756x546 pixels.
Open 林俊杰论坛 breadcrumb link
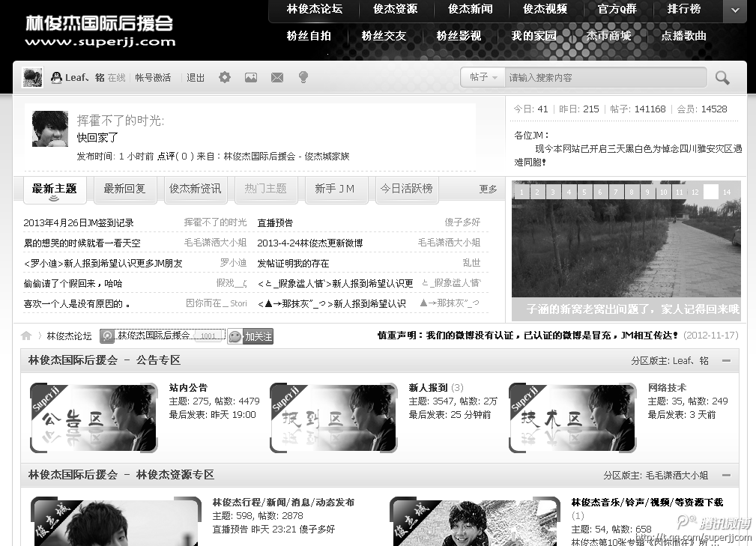[69, 336]
